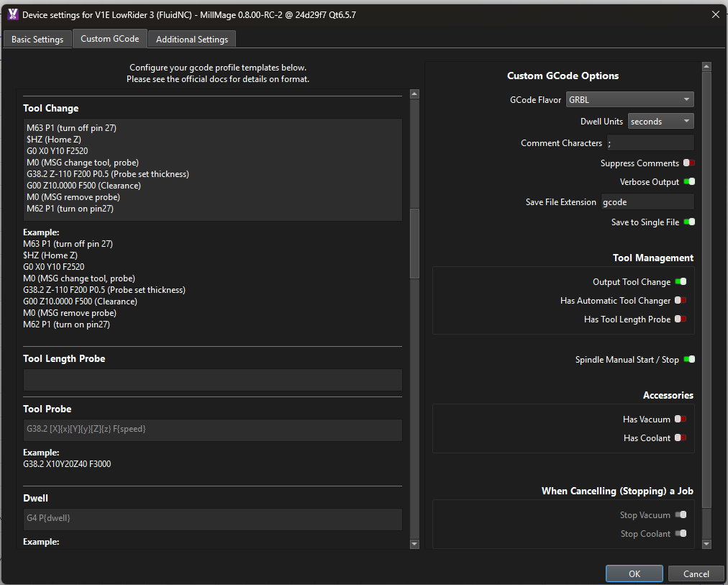Viewport: 728px width, 585px height.
Task: Enable the Has Vacuum accessory
Action: [680, 420]
